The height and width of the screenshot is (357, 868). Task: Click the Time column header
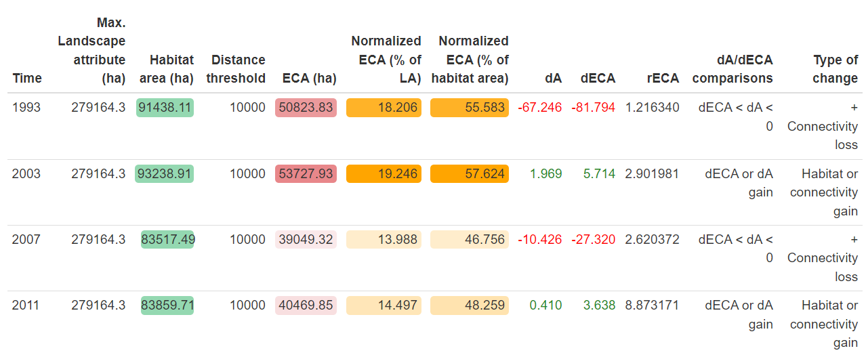point(27,78)
